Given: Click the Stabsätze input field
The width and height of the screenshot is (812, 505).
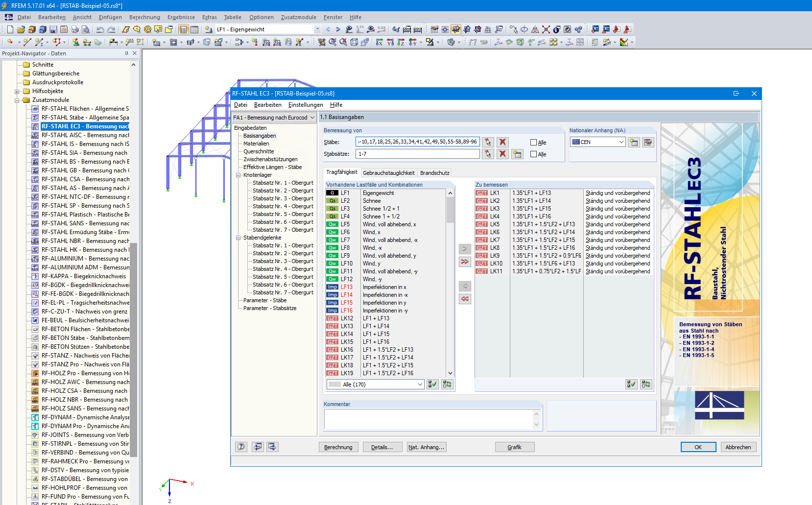Looking at the screenshot, I should [x=417, y=154].
